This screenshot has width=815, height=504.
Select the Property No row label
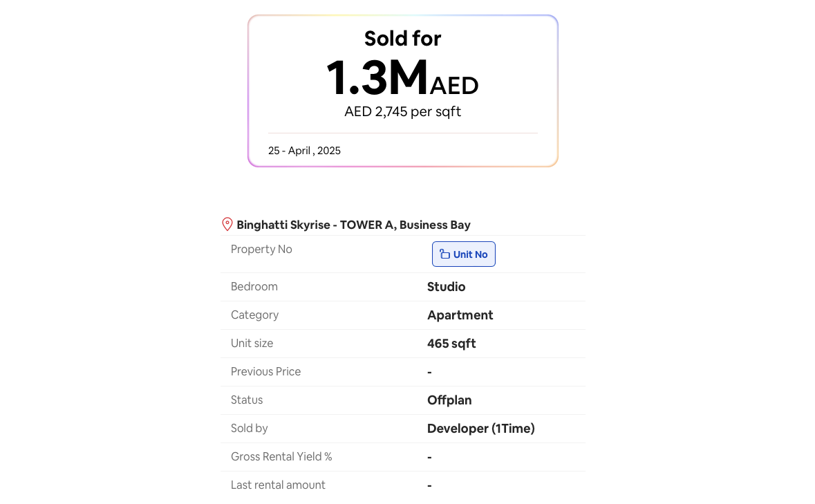[261, 250]
